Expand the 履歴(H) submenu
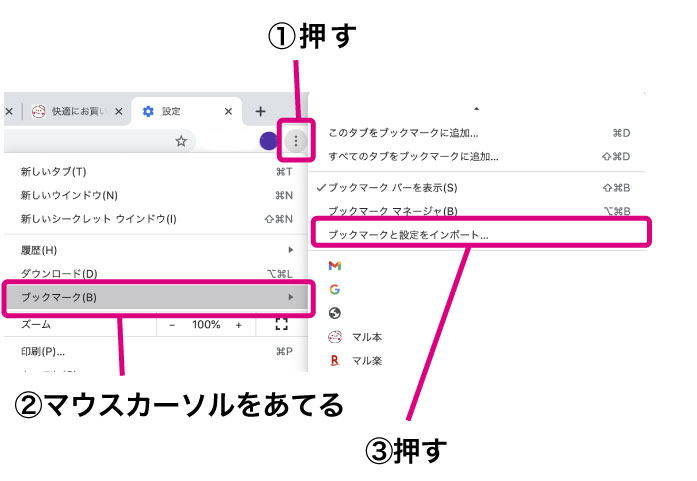This screenshot has height=481, width=697. tap(150, 249)
